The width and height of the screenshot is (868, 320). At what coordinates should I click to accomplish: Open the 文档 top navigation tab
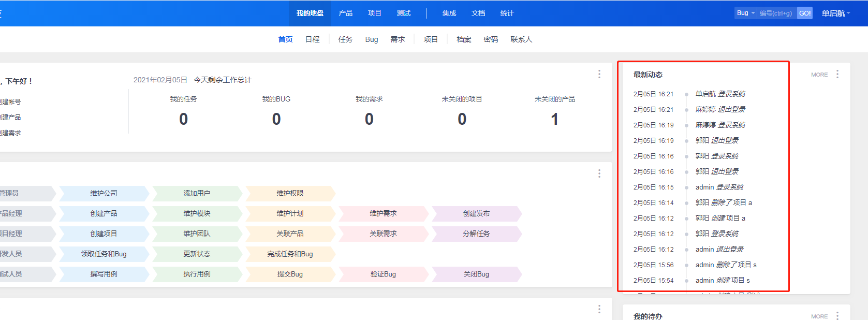click(478, 13)
